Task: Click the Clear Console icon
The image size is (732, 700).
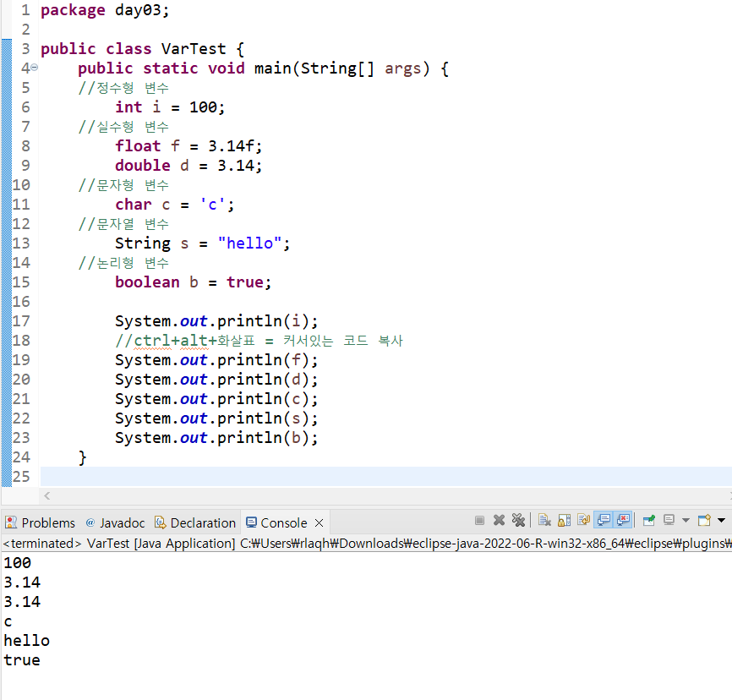Action: (544, 520)
